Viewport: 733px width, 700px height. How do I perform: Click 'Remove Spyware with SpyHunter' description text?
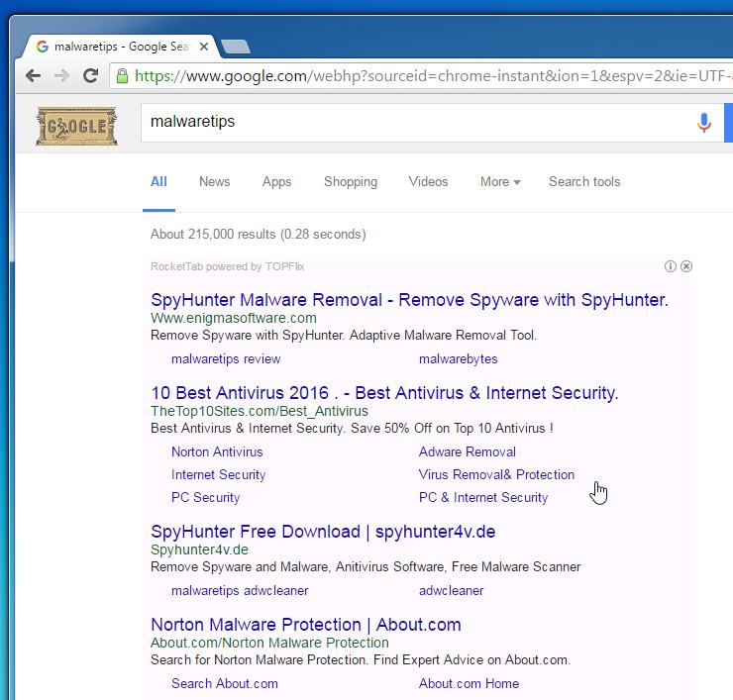[247, 336]
